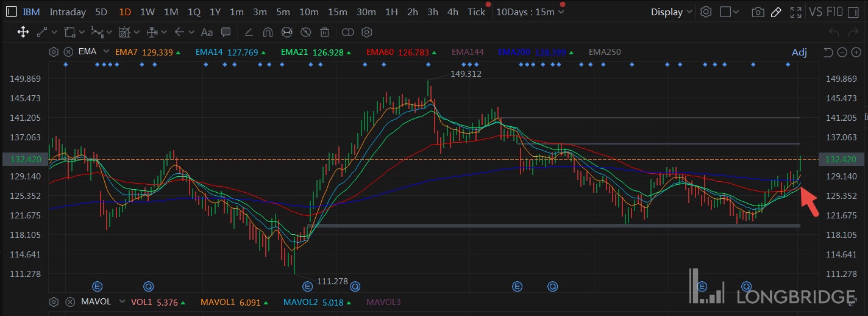
Task: Click the screenshot camera icon
Action: point(758,12)
